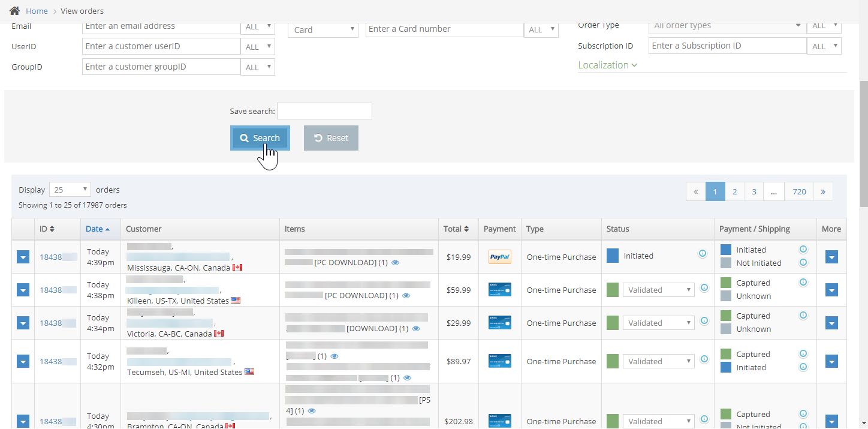Click the Reset button

[x=331, y=138]
